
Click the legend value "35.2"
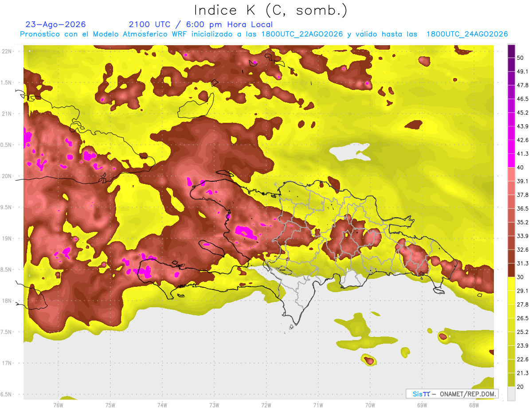[x=522, y=222]
